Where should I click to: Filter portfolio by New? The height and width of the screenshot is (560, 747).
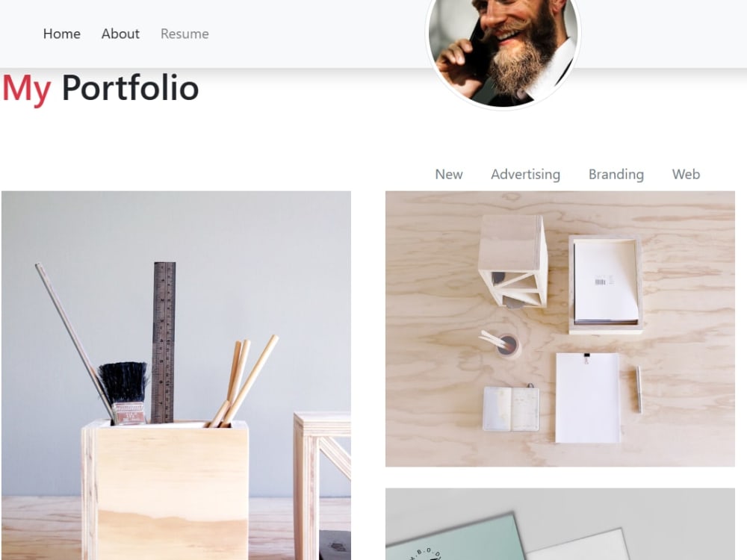449,174
